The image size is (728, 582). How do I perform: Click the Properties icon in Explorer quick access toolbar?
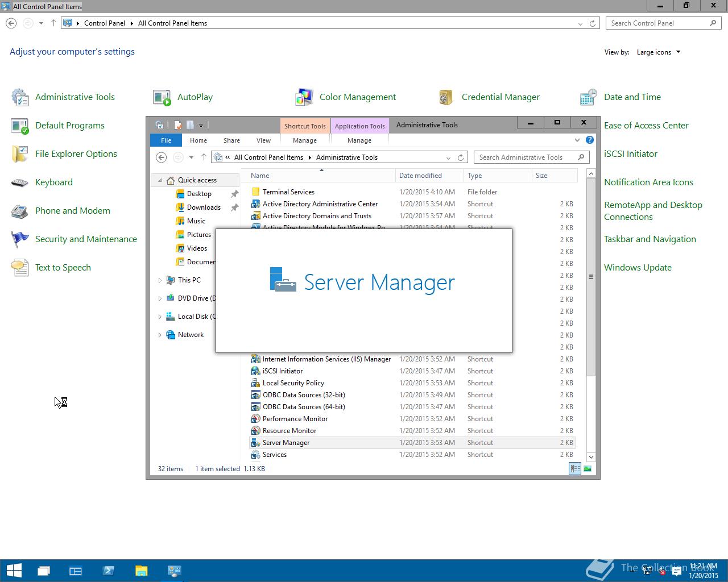178,125
